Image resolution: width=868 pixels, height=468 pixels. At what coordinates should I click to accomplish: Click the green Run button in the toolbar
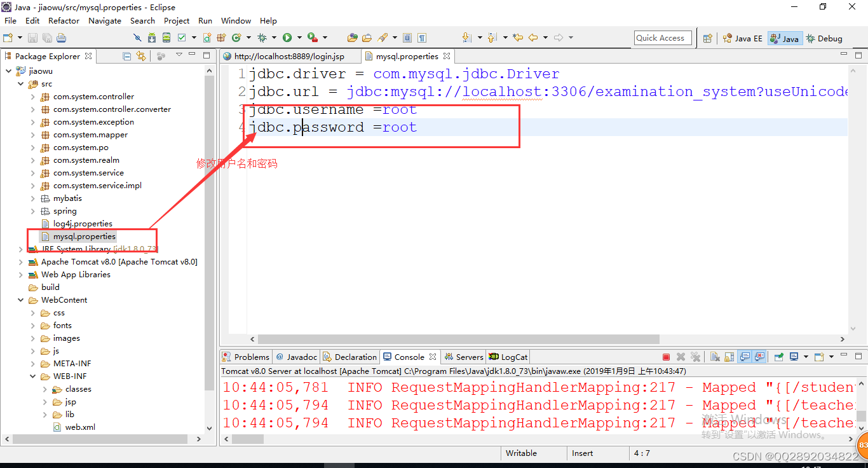[x=287, y=38]
